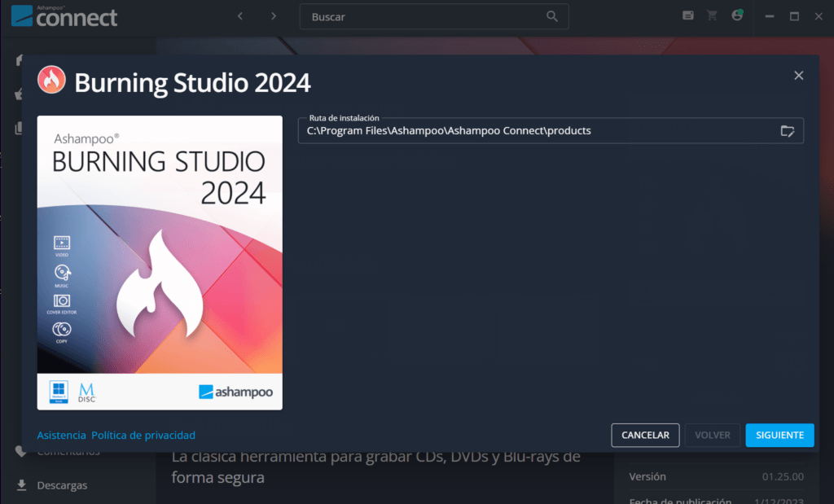Screen dimensions: 834x504
Task: Open the Asistencia link
Action: tap(61, 435)
